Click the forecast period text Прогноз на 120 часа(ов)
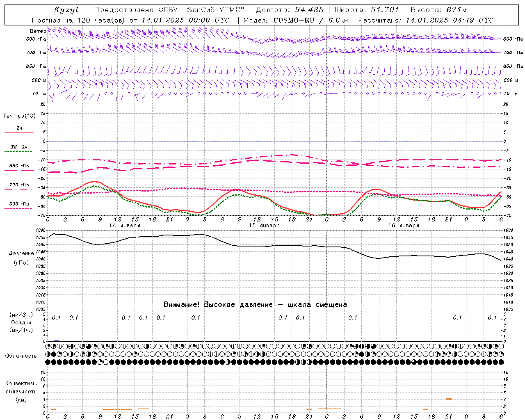The width and height of the screenshot is (525, 420). click(x=79, y=20)
